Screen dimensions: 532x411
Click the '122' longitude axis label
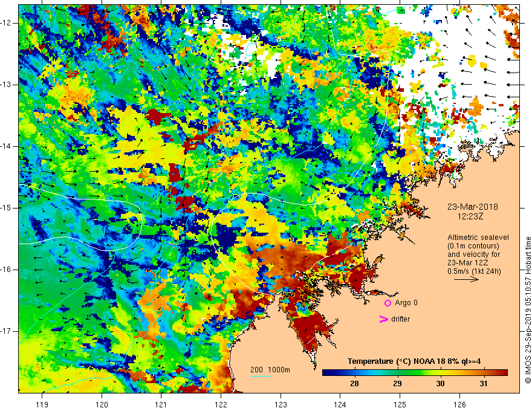221,404
